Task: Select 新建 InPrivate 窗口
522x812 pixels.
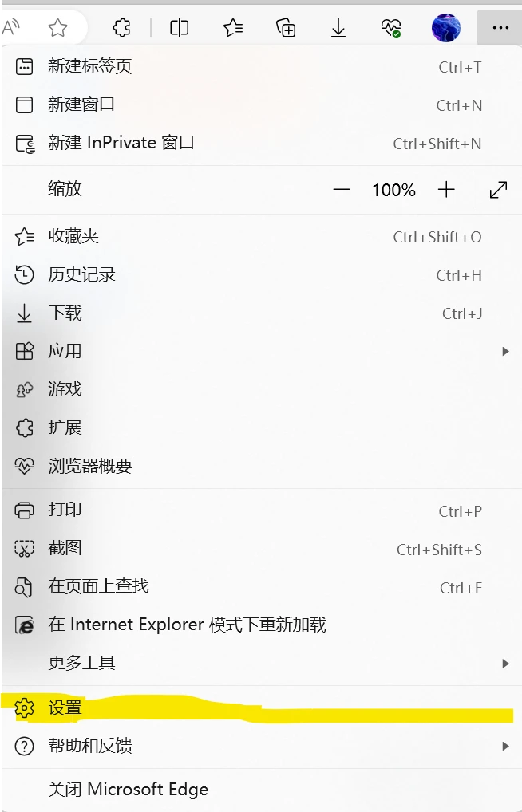Action: 262,143
